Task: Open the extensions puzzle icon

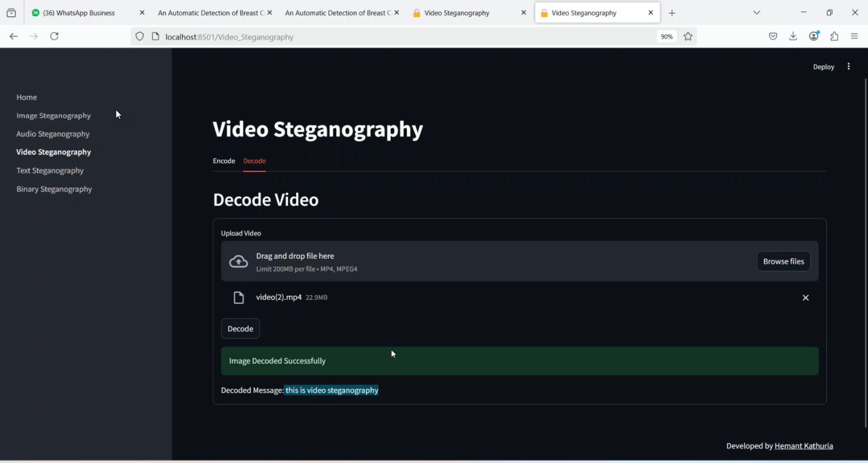Action: (x=834, y=36)
